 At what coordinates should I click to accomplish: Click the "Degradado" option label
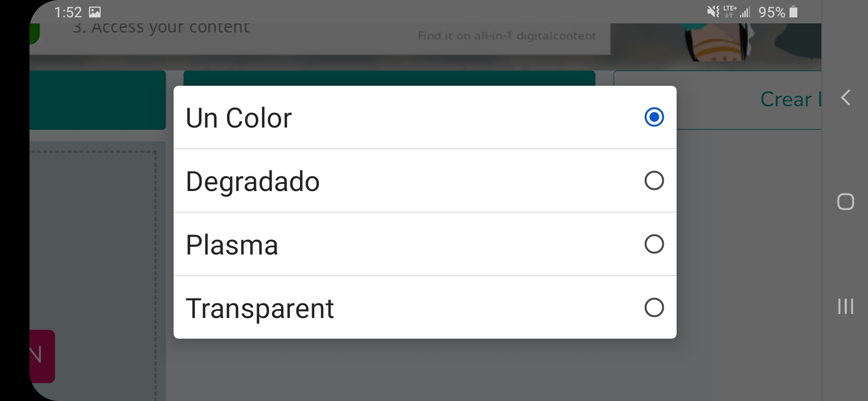pos(253,182)
